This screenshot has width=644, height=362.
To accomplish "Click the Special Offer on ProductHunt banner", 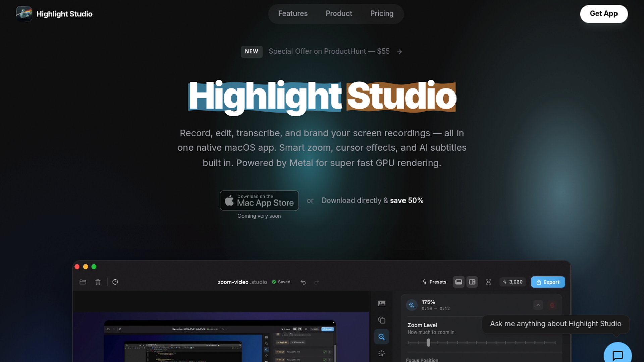I will pos(329,51).
